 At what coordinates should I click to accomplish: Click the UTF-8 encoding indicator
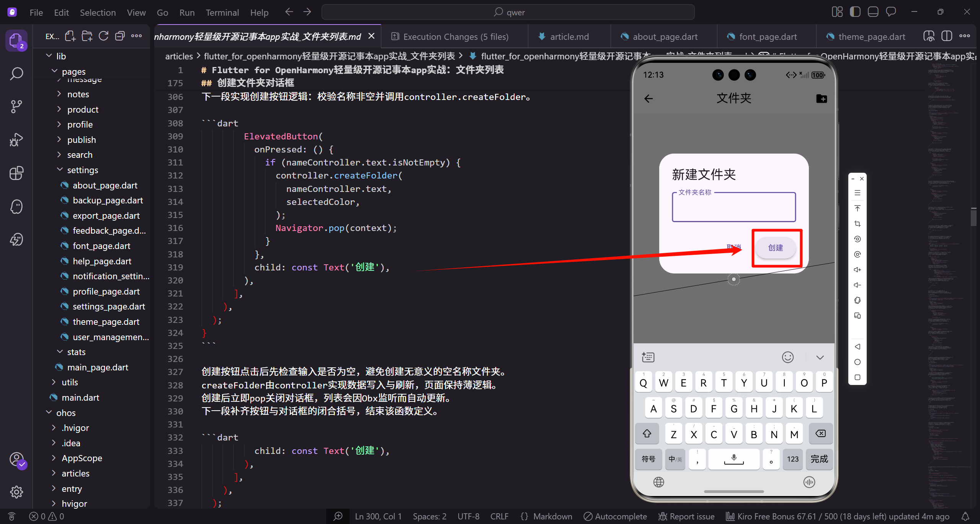tap(468, 516)
